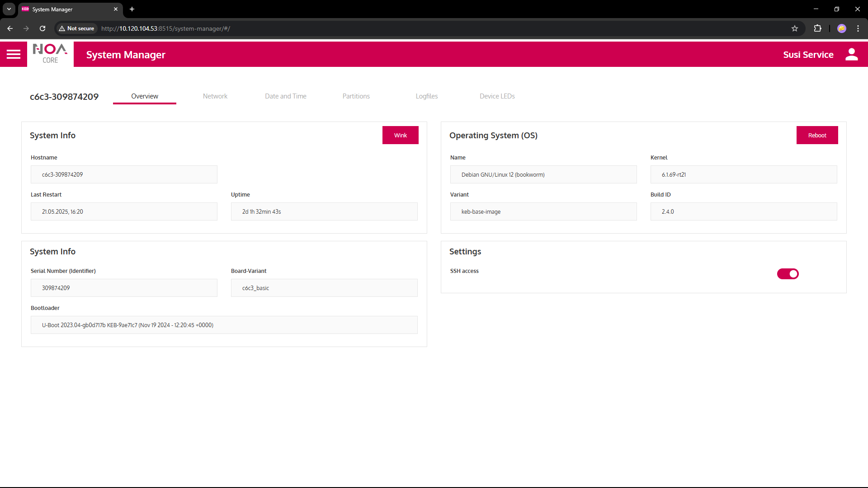Click the browser profile avatar icon

842,28
